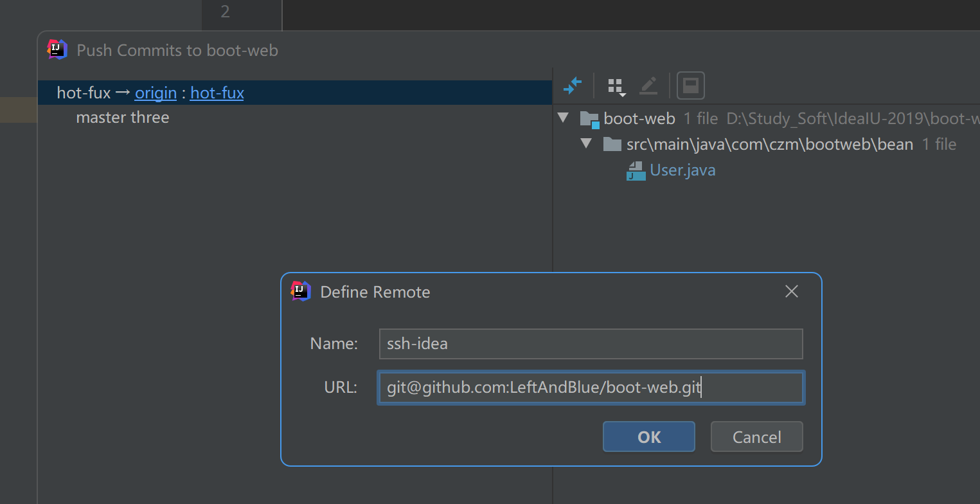Click the origin remote link
The width and height of the screenshot is (980, 504).
(156, 93)
